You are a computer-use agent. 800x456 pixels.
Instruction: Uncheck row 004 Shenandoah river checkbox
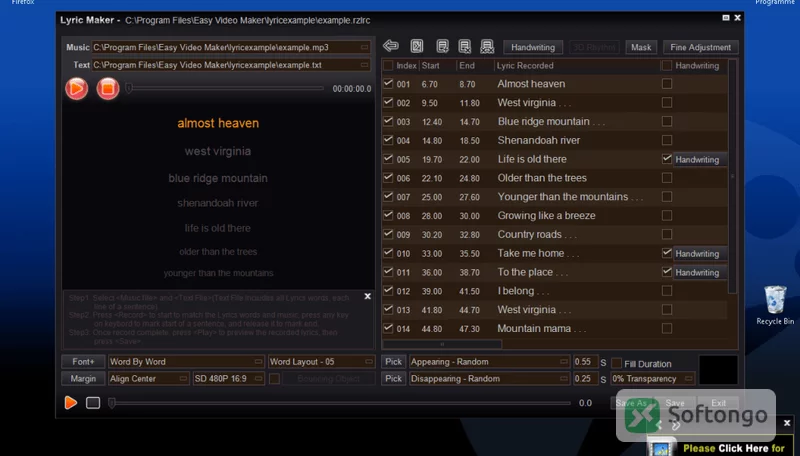388,140
